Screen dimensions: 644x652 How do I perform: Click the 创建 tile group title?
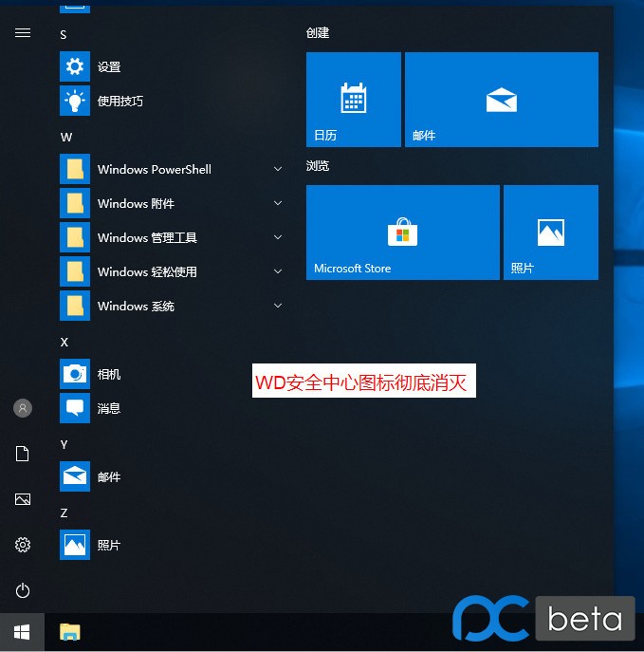pos(318,33)
